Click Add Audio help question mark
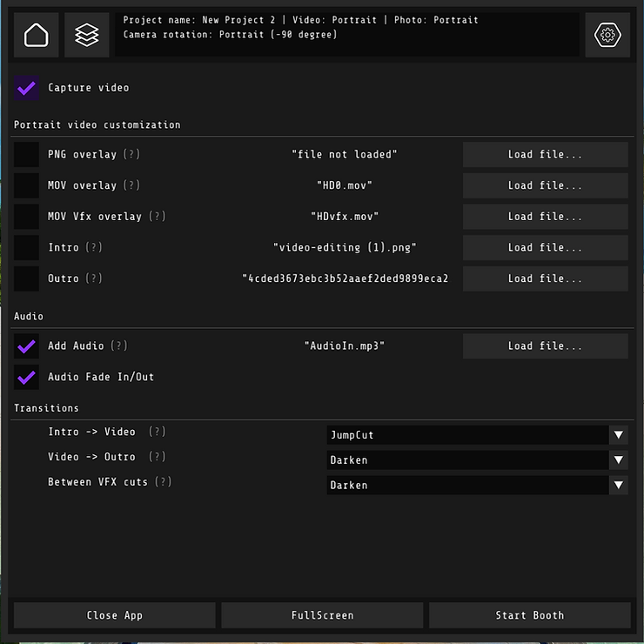This screenshot has width=644, height=644. point(119,345)
